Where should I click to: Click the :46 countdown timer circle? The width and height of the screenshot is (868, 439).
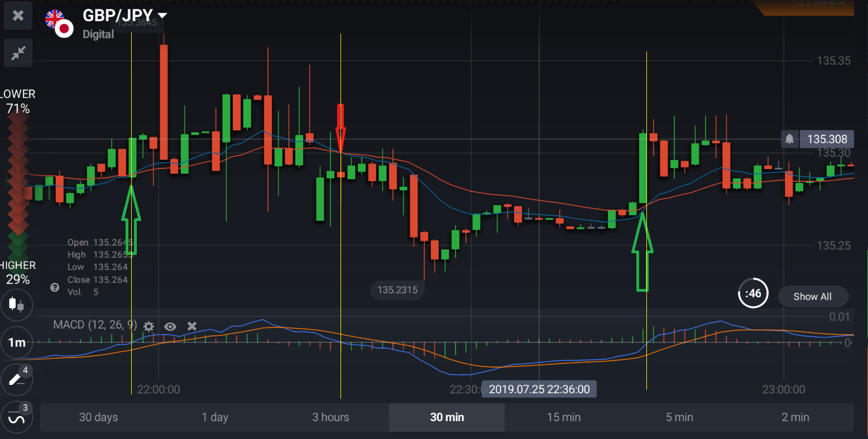point(753,293)
